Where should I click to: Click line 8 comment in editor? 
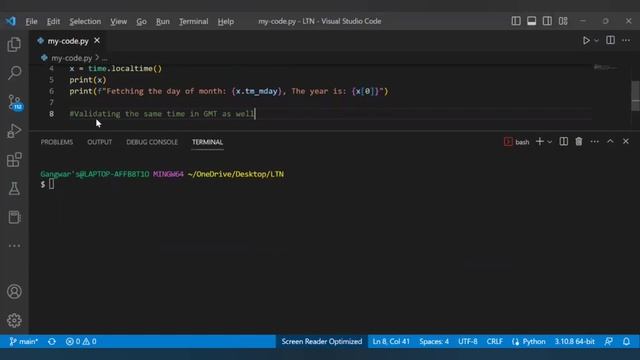pos(162,114)
